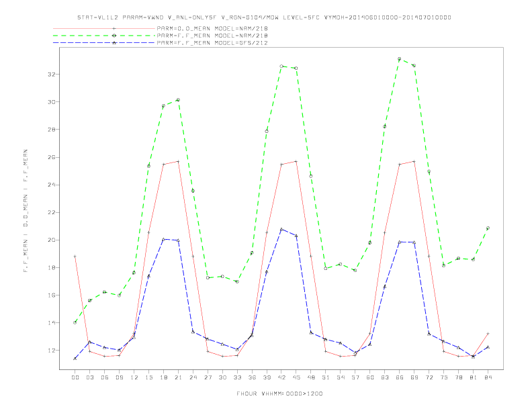The width and height of the screenshot is (532, 411).
Task: Click the chart title line starting STAT=VL1L2
Action: point(264,17)
